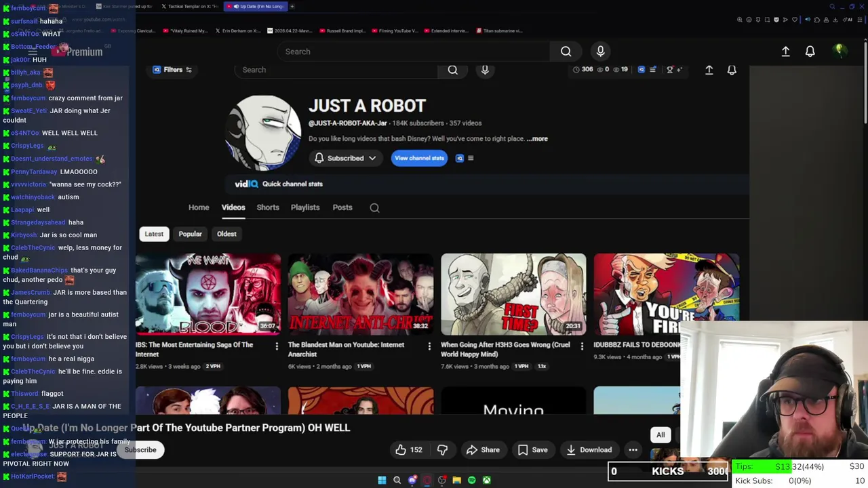
Task: Open Xbox app from the taskbar
Action: 486,481
